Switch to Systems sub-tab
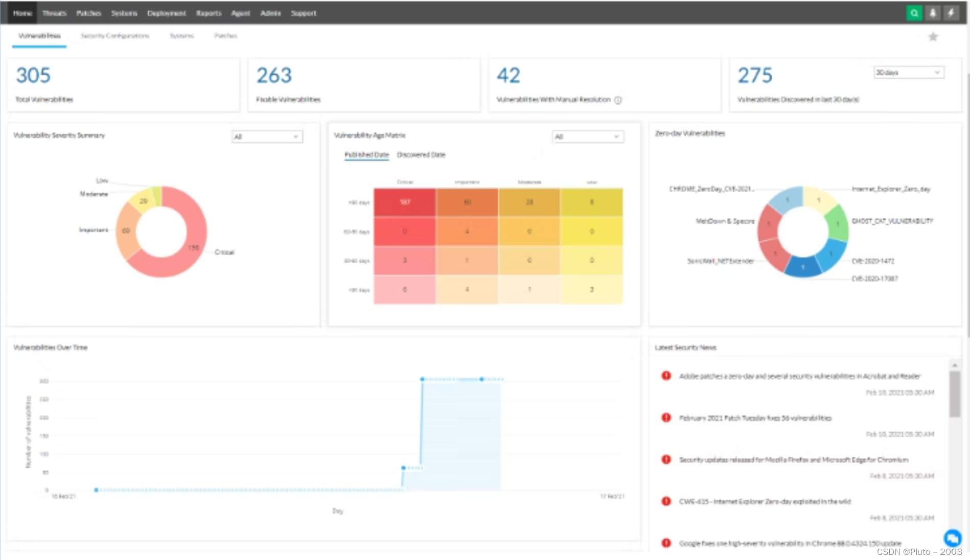Viewport: 970px width, 560px height. click(182, 36)
